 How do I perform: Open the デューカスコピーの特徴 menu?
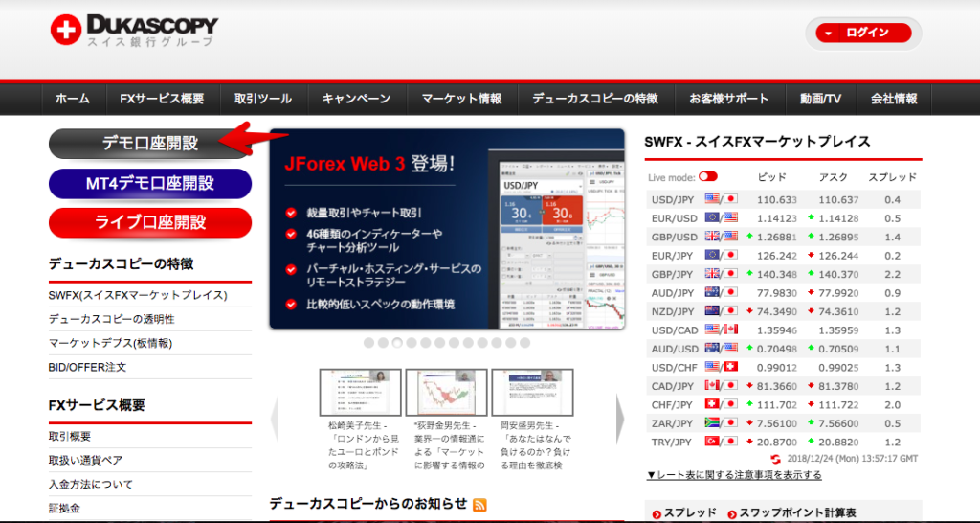(595, 99)
